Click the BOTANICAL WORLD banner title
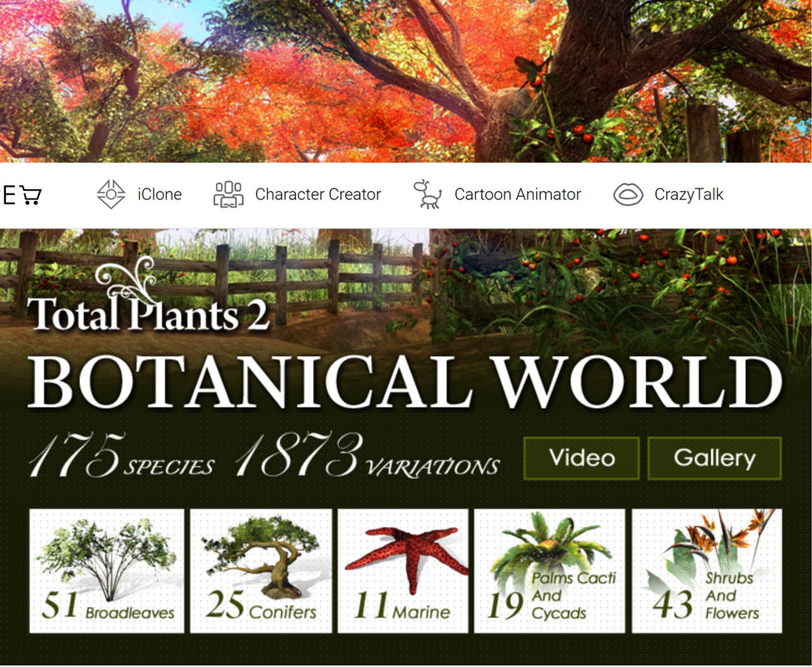The image size is (812, 667). (x=405, y=384)
